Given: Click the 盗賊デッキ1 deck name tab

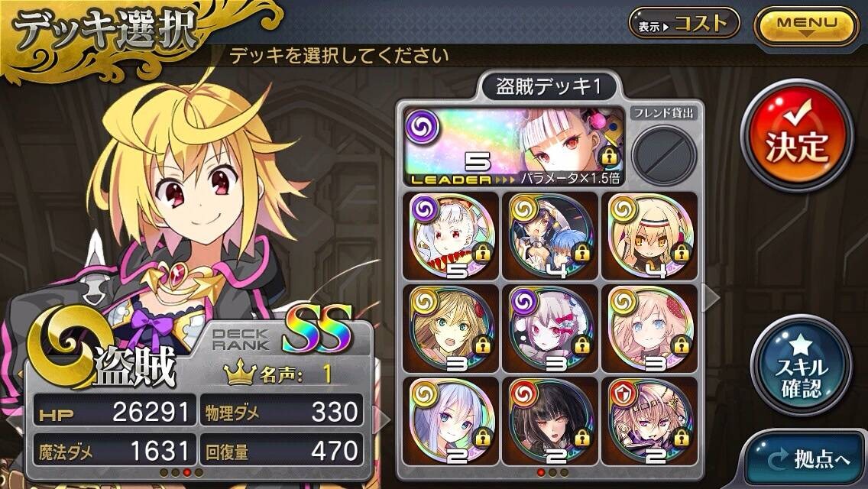Looking at the screenshot, I should 549,86.
